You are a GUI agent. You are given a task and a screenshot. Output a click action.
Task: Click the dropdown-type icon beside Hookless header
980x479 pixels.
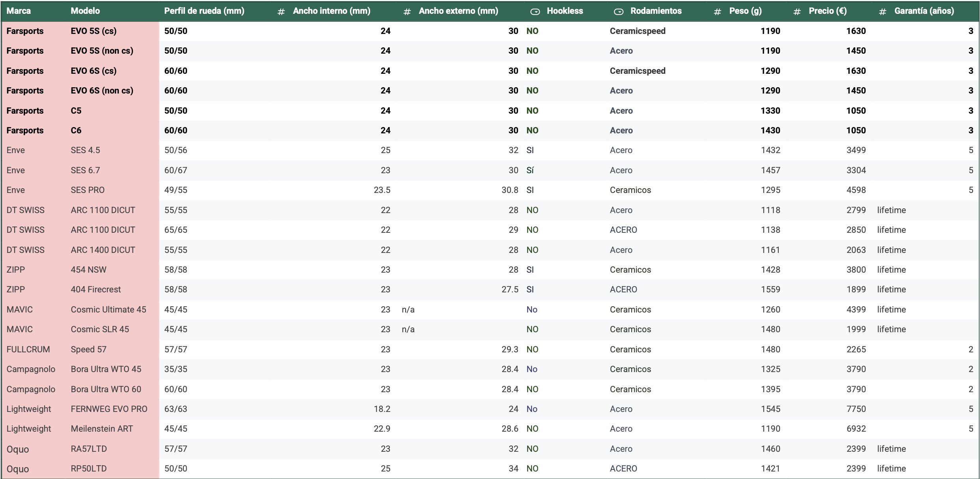pos(535,12)
